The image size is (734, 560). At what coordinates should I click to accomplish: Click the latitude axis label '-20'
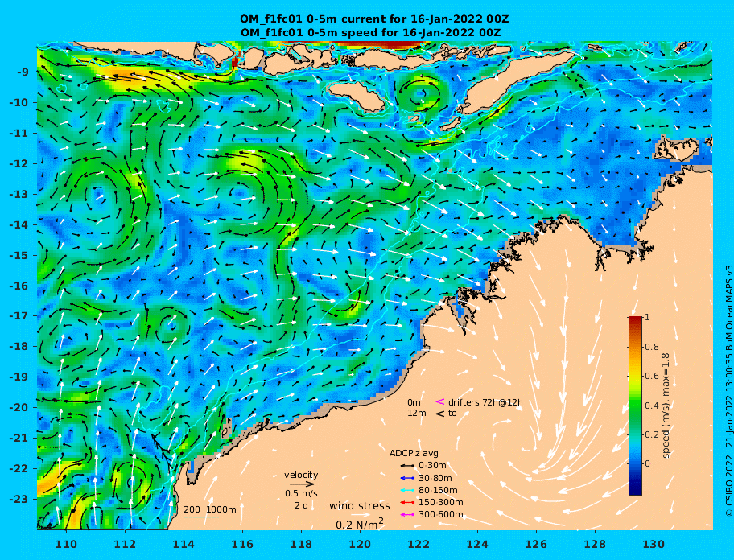coord(19,407)
